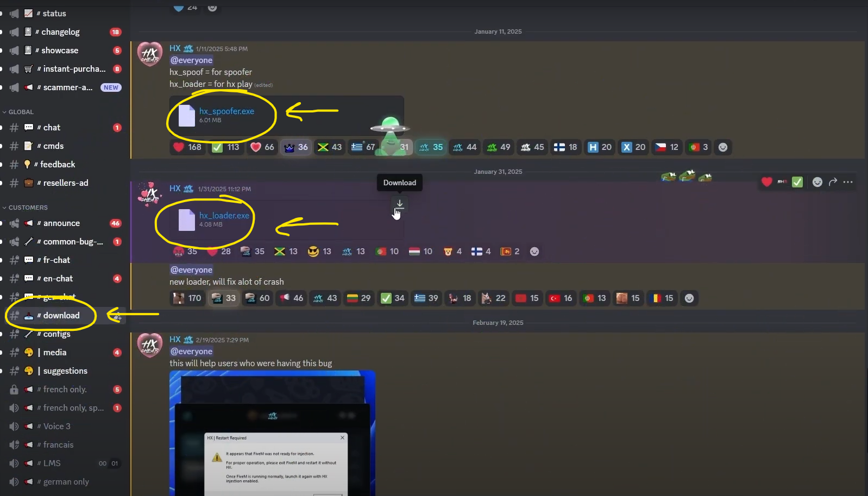This screenshot has width=868, height=496.
Task: Click the hx_loader.exe file icon
Action: (x=186, y=220)
